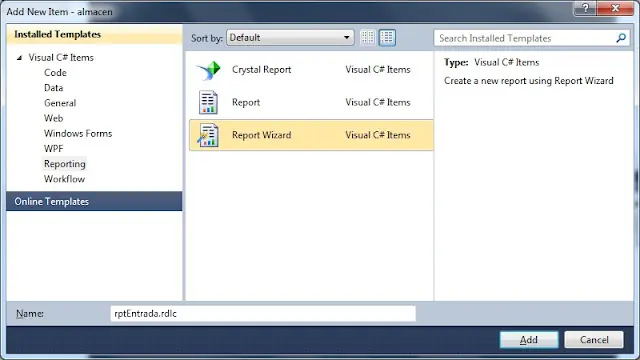Select the Web category
Screen dimensions: 640x360
tap(53, 118)
